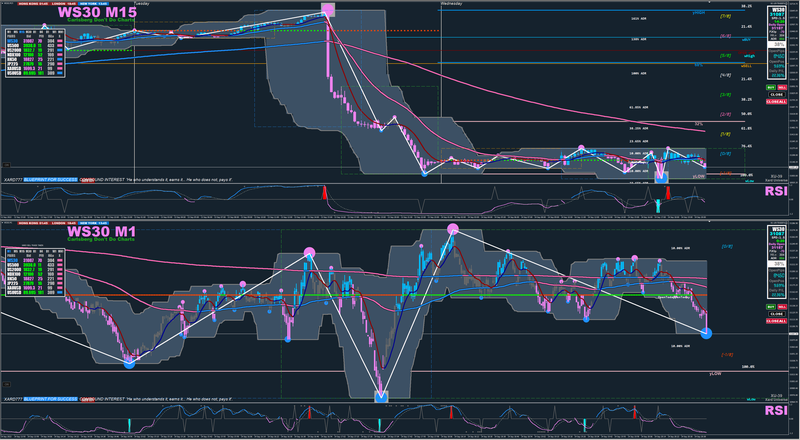The width and height of the screenshot is (800, 440).
Task: Click the large pink swing-high circle at M1 chart peak
Action: 453,229
